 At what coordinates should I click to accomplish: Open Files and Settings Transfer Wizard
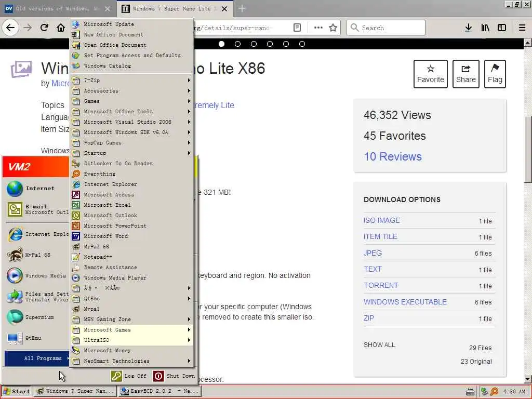click(37, 297)
